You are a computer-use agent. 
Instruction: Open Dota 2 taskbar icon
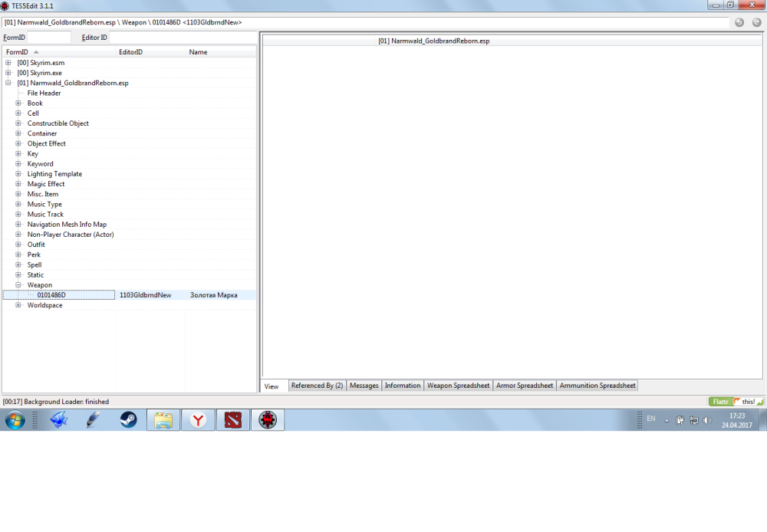pyautogui.click(x=233, y=420)
